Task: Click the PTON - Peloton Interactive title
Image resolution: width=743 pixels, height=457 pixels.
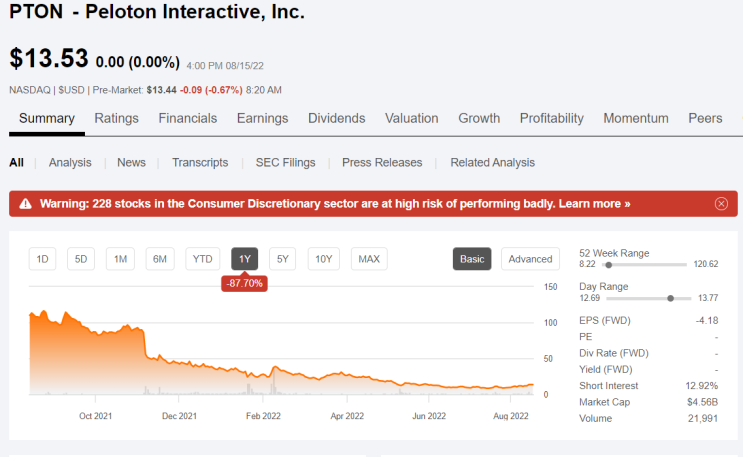Action: point(157,11)
